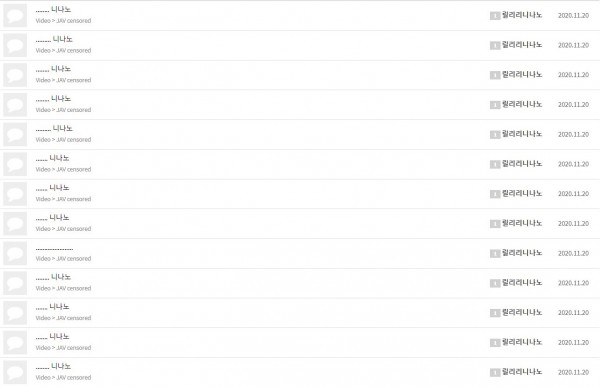Screen dimensions: 600x387
Task: Open Video > JAV censored category under the last post
Action: point(63,377)
